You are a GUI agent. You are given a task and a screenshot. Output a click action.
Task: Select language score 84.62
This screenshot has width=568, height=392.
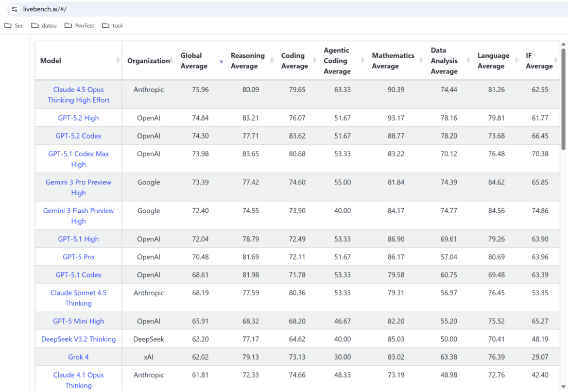pos(496,182)
